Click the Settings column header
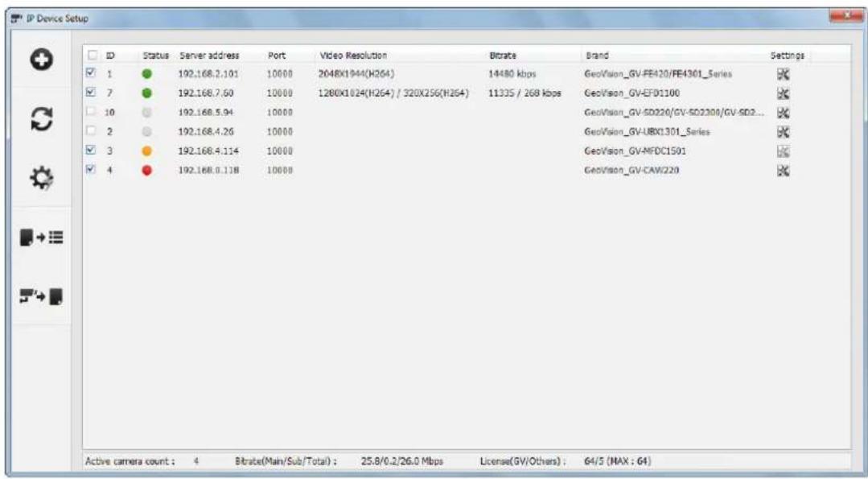 [x=788, y=56]
